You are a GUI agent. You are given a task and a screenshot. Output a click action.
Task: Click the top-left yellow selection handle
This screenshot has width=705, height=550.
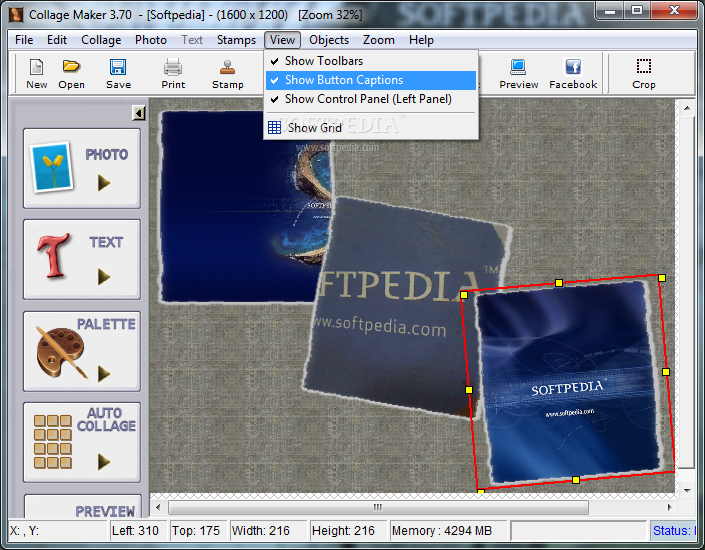(x=464, y=295)
